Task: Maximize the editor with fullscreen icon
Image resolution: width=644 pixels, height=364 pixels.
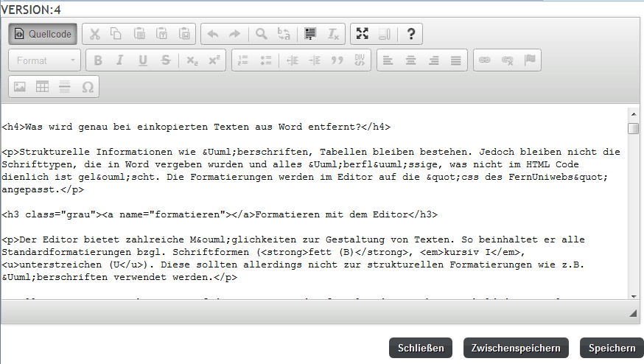Action: [x=363, y=34]
